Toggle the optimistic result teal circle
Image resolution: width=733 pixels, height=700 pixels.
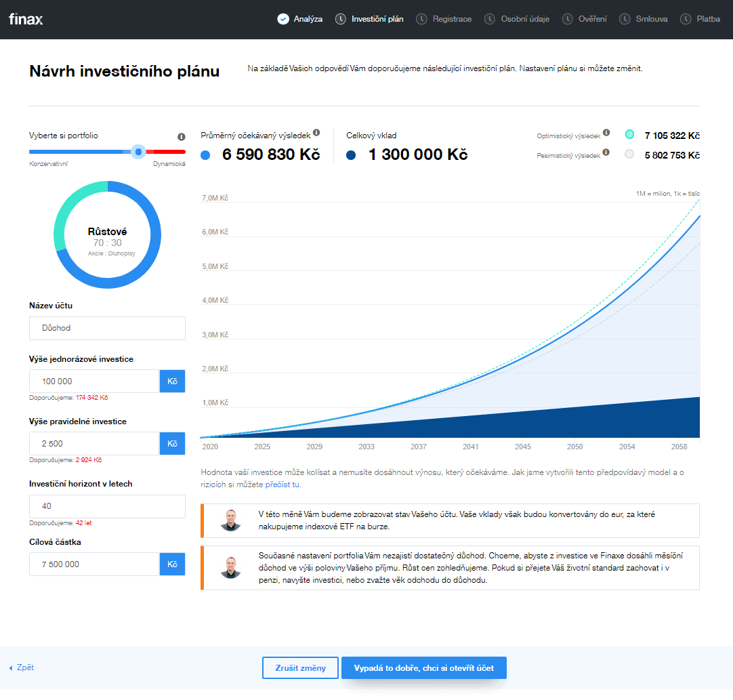pos(630,134)
